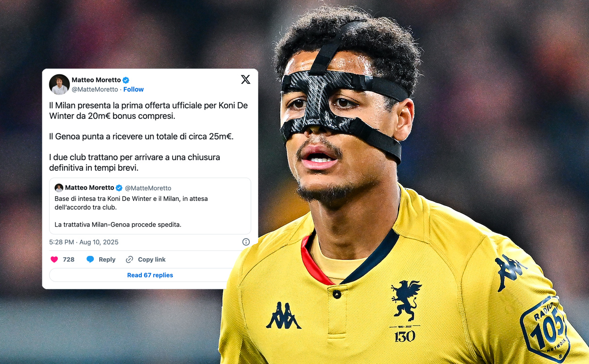Click the blue reply bubble icon

pyautogui.click(x=90, y=260)
